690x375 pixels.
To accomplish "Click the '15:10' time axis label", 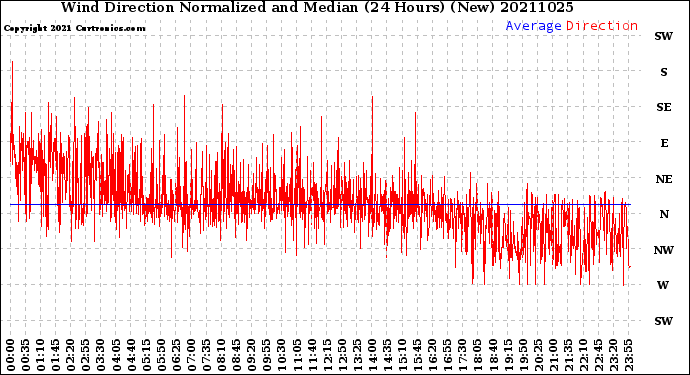I will (402, 355).
